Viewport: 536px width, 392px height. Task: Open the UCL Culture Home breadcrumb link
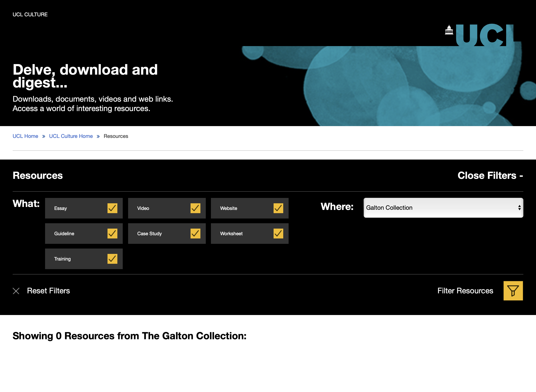point(71,136)
